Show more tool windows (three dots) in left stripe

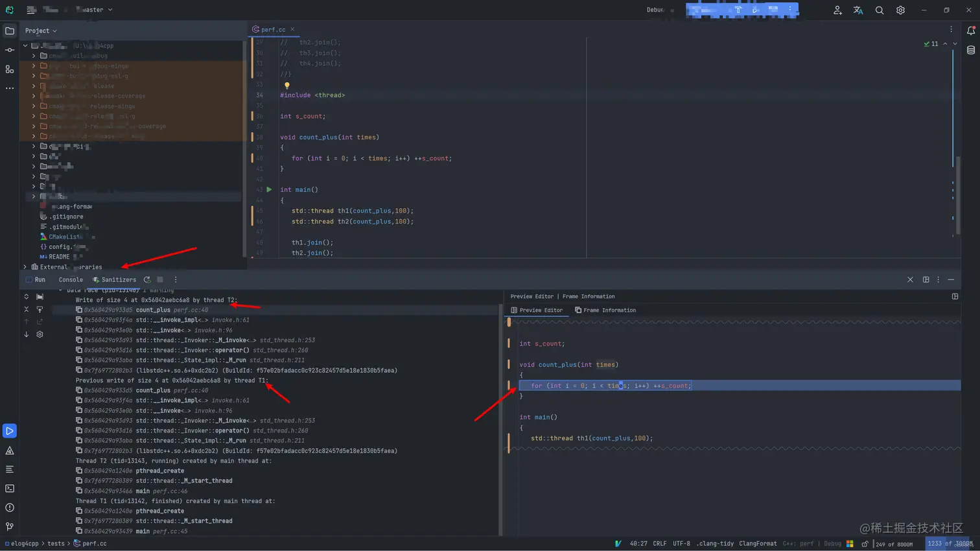click(x=10, y=88)
